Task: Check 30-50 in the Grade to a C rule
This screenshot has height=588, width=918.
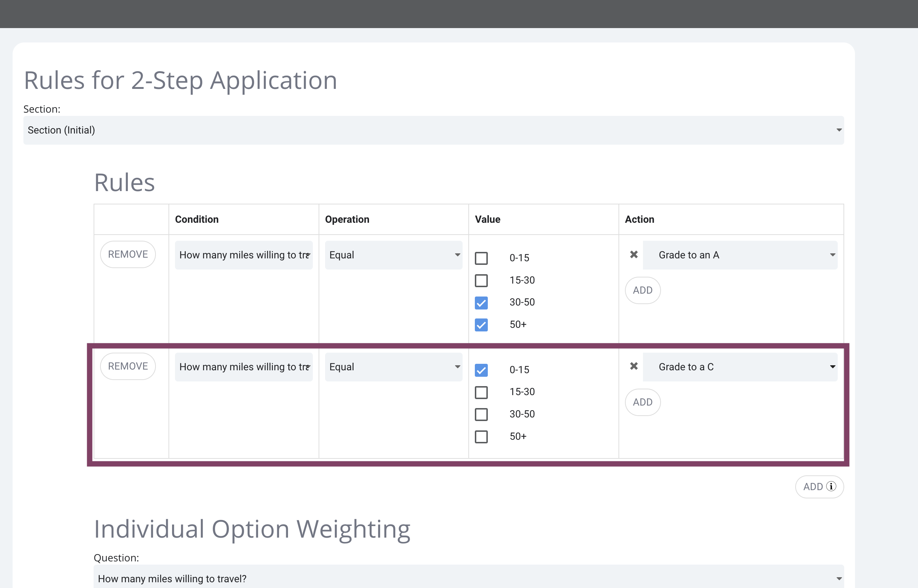Action: click(481, 414)
